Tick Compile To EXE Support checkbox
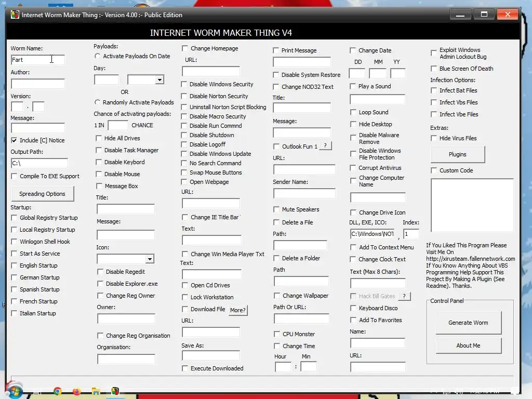The width and height of the screenshot is (532, 399). tap(14, 176)
